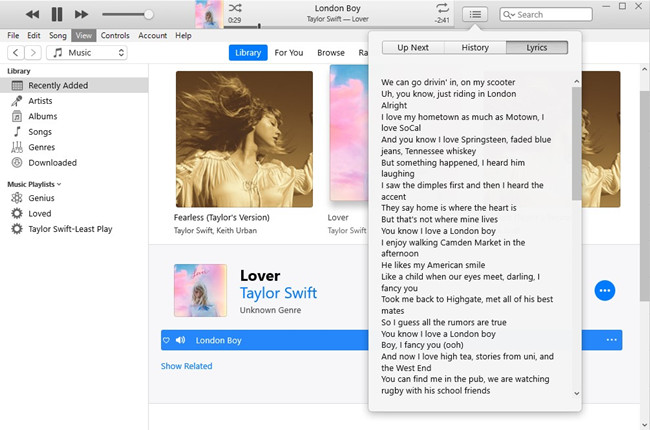650x430 pixels.
Task: Switch to the Browse tab
Action: point(331,53)
